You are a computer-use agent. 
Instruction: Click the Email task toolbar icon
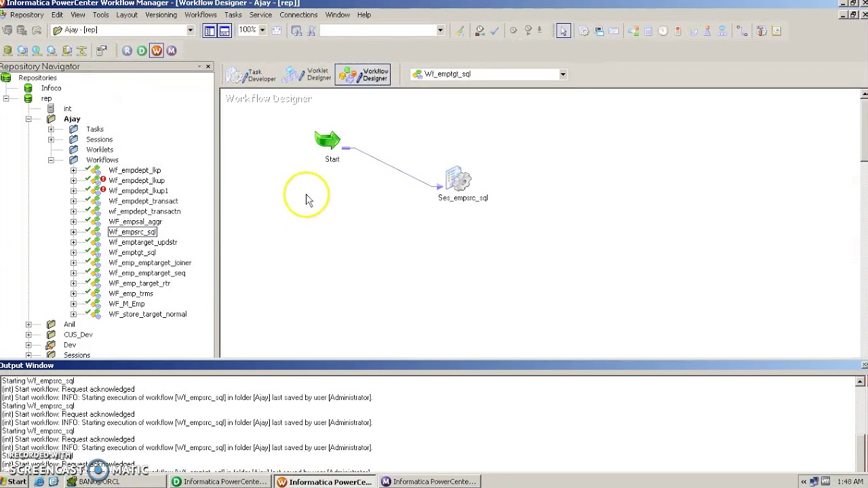(x=614, y=30)
